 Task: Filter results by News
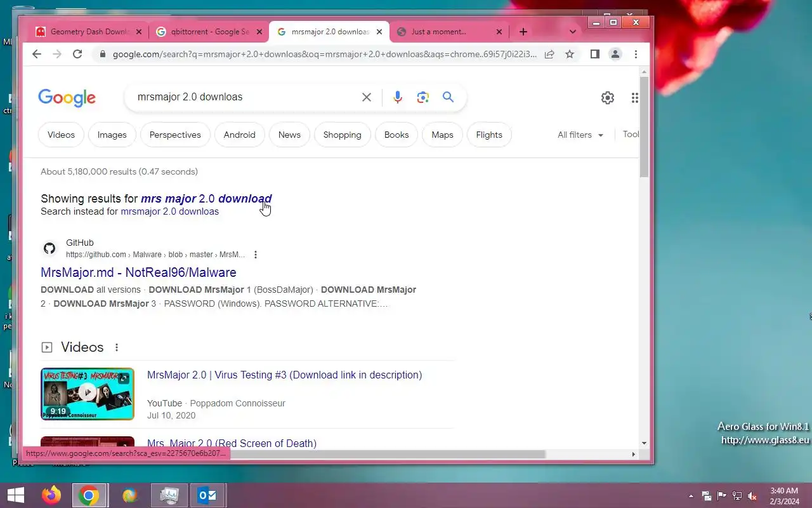[289, 135]
